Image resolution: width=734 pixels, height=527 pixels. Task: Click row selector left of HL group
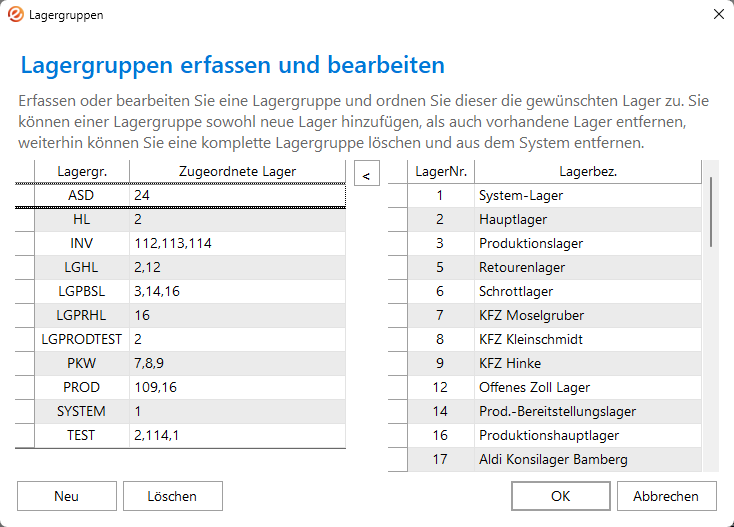tap(25, 220)
